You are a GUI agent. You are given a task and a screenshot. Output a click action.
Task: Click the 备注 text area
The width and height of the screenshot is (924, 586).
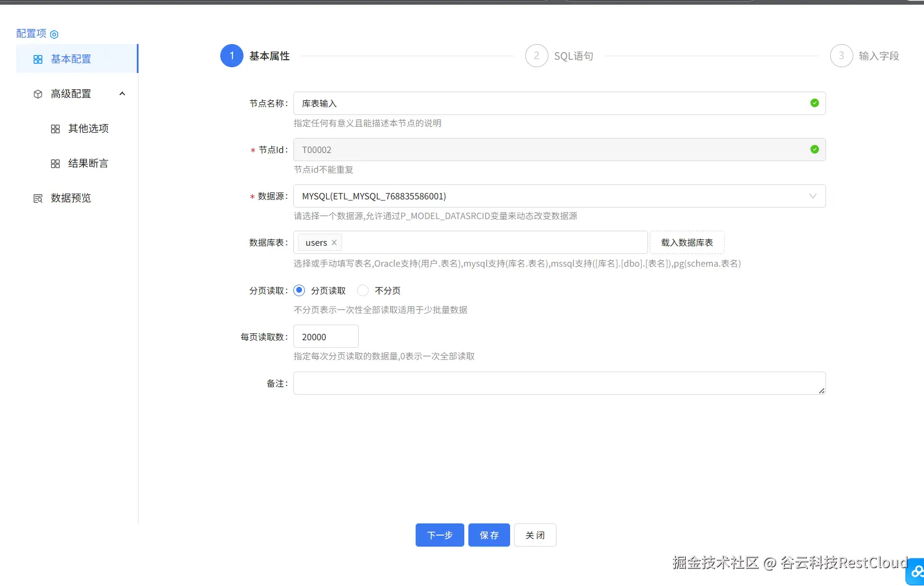pos(559,383)
